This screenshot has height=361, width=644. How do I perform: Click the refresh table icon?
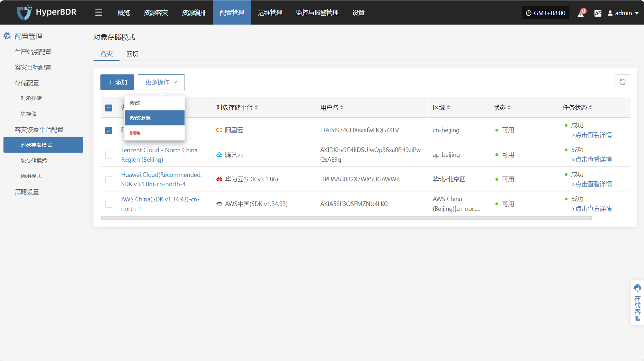[x=622, y=82]
